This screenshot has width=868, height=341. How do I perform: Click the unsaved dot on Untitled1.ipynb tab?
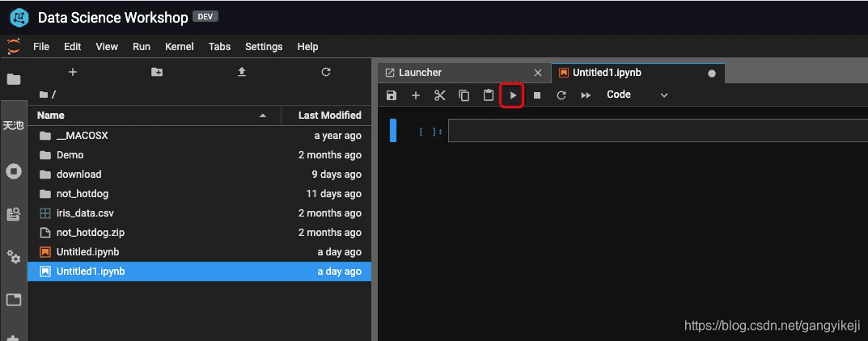point(712,73)
